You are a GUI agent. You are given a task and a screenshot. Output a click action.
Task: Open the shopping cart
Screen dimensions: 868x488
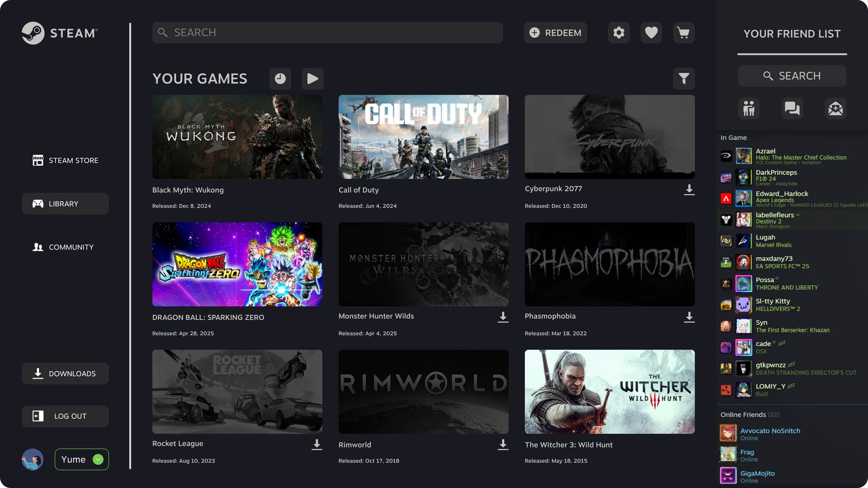(x=684, y=33)
